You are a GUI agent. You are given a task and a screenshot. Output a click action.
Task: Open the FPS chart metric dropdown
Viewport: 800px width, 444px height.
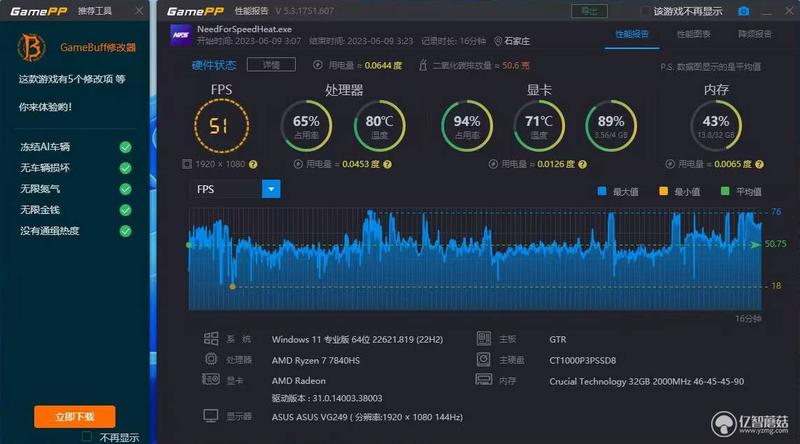pyautogui.click(x=271, y=189)
